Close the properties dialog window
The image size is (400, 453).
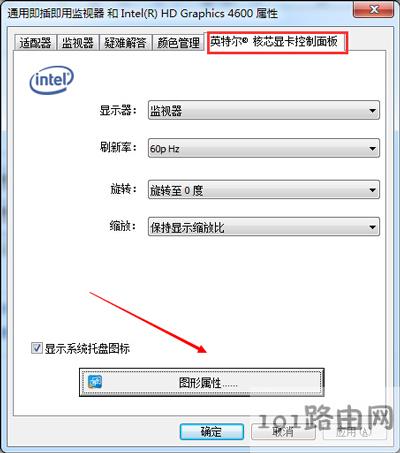[373, 10]
